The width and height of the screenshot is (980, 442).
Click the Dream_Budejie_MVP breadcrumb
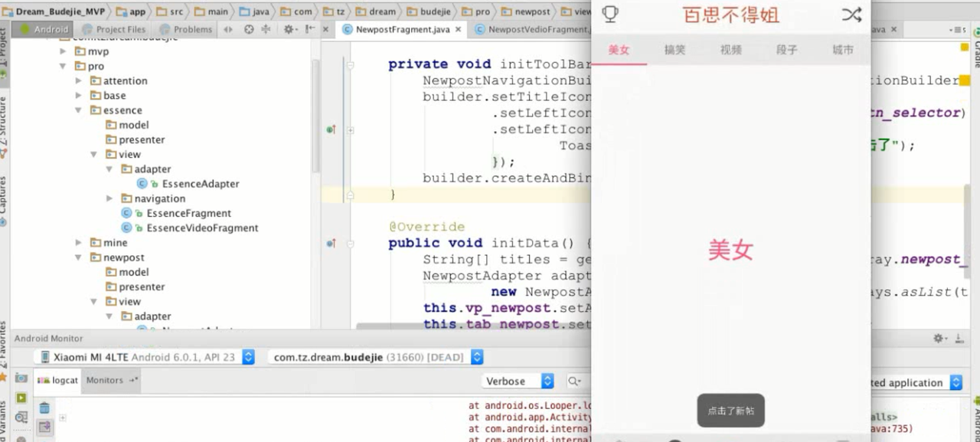[54, 11]
